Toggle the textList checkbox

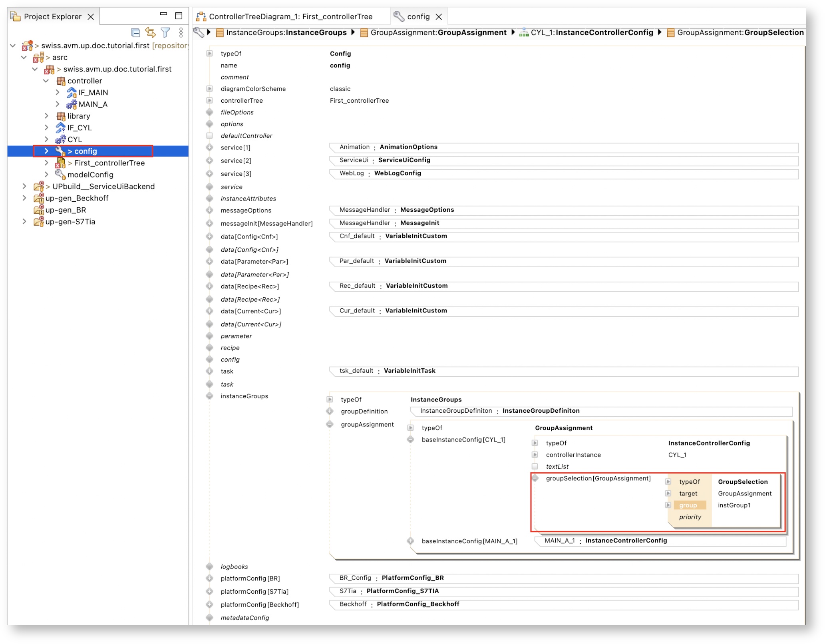pos(535,466)
